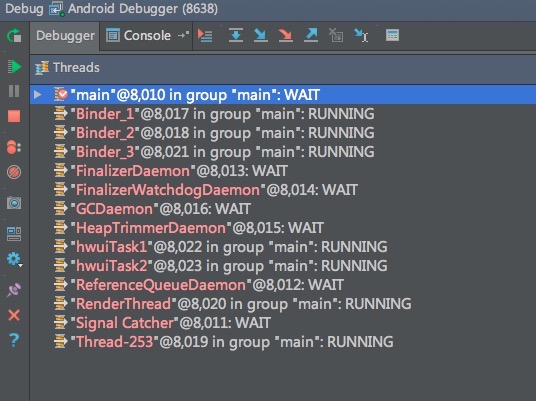The image size is (536, 401).
Task: Select the hwuiTask2 thread row
Action: point(283,266)
